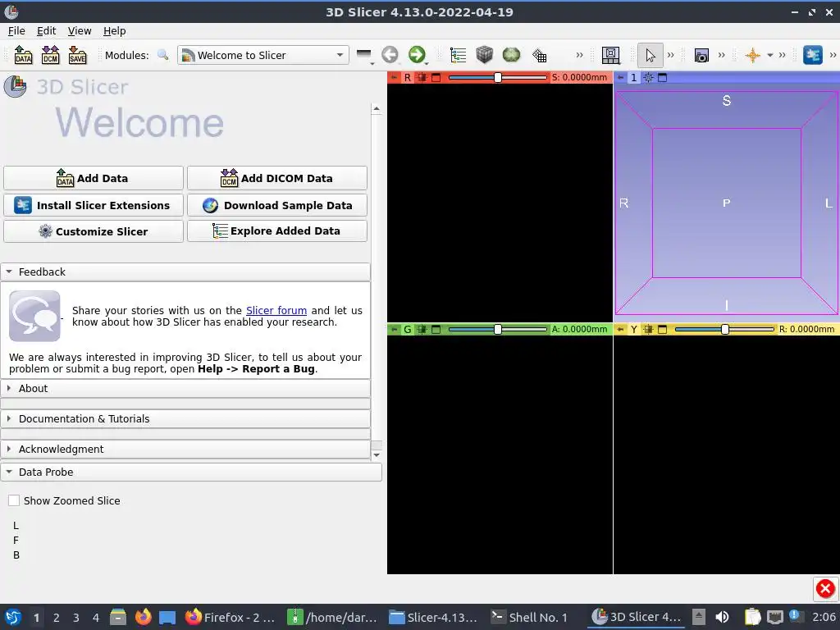Click Install Slicer Extensions button
Viewport: 840px width, 630px height.
(x=94, y=205)
